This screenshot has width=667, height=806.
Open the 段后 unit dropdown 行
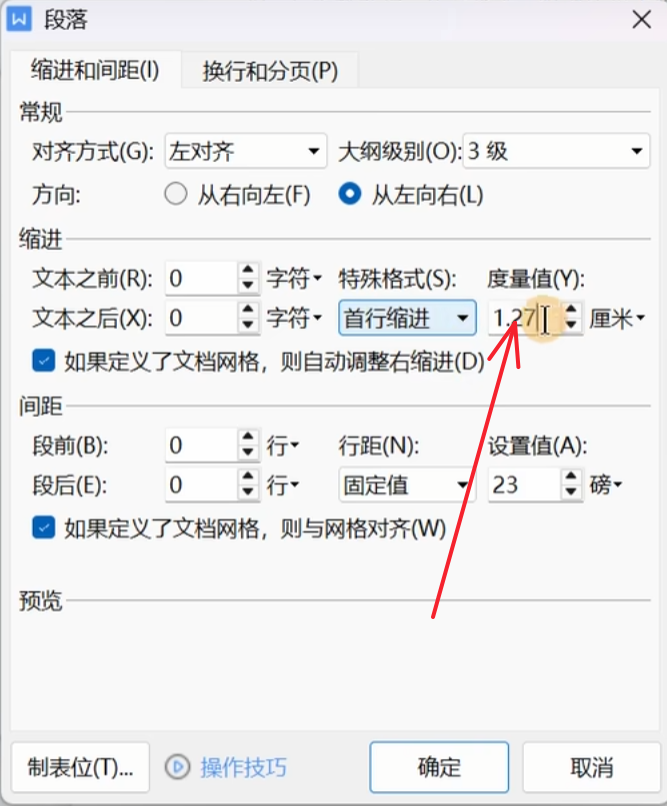pyautogui.click(x=283, y=485)
